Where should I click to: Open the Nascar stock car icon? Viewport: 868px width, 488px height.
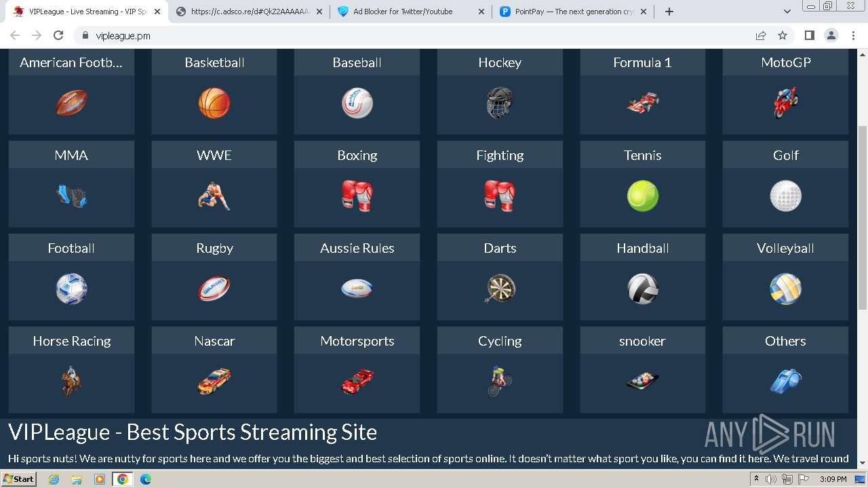[214, 382]
